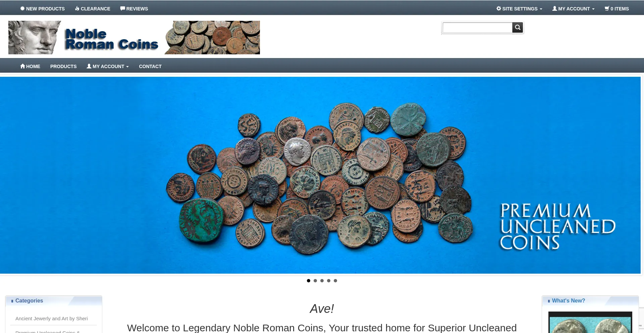Click inside the search text field

point(477,27)
